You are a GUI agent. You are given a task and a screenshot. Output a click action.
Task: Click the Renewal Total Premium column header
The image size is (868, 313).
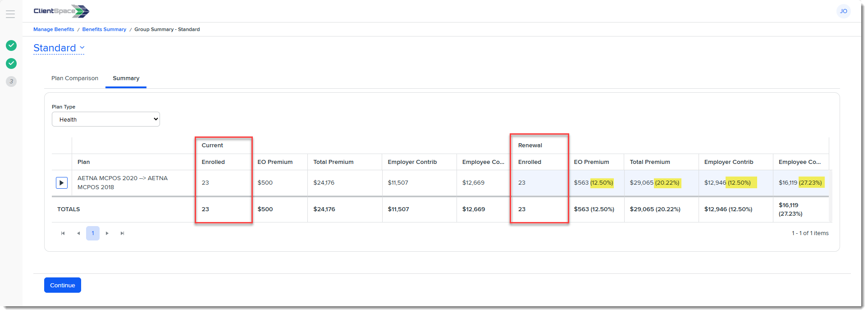(x=649, y=162)
